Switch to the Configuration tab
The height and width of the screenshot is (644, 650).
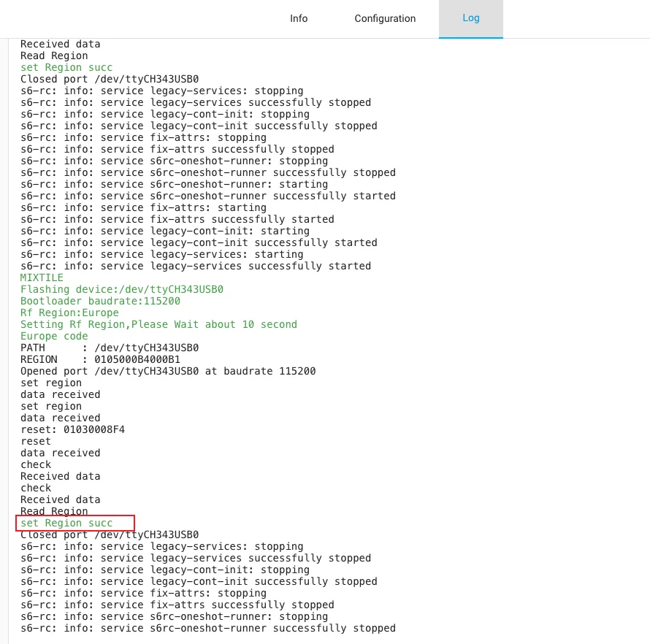(x=385, y=19)
